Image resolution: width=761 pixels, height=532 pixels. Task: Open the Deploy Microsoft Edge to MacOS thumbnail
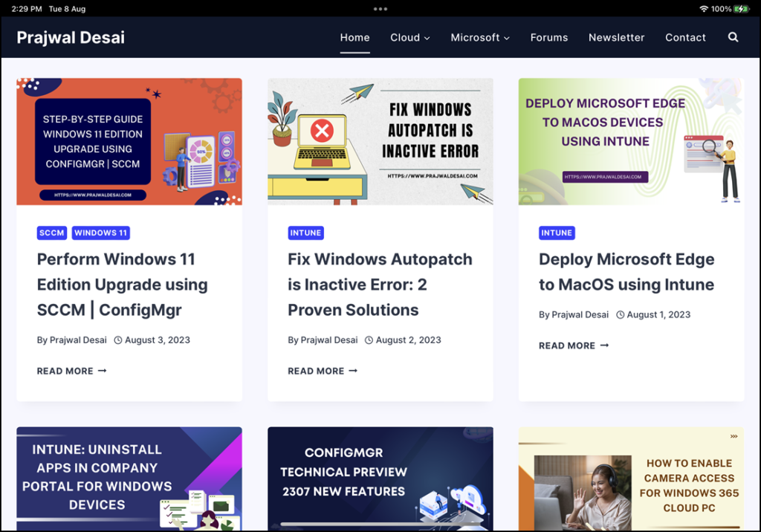[x=631, y=142]
